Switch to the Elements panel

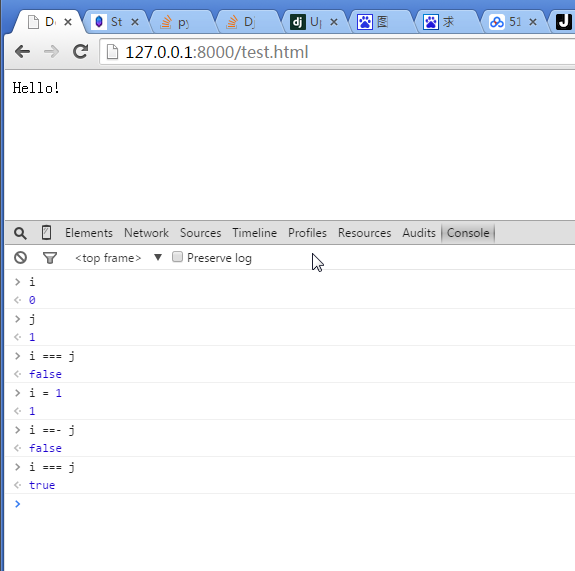pos(89,233)
